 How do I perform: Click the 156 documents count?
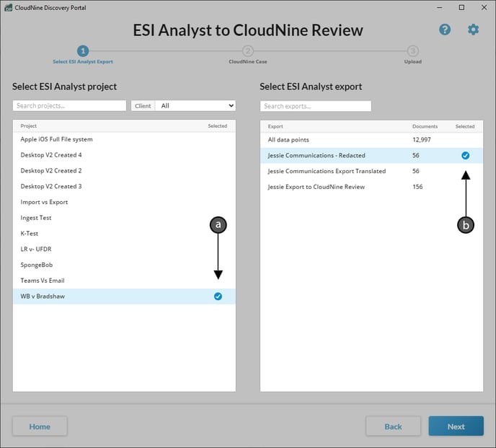[x=417, y=187]
